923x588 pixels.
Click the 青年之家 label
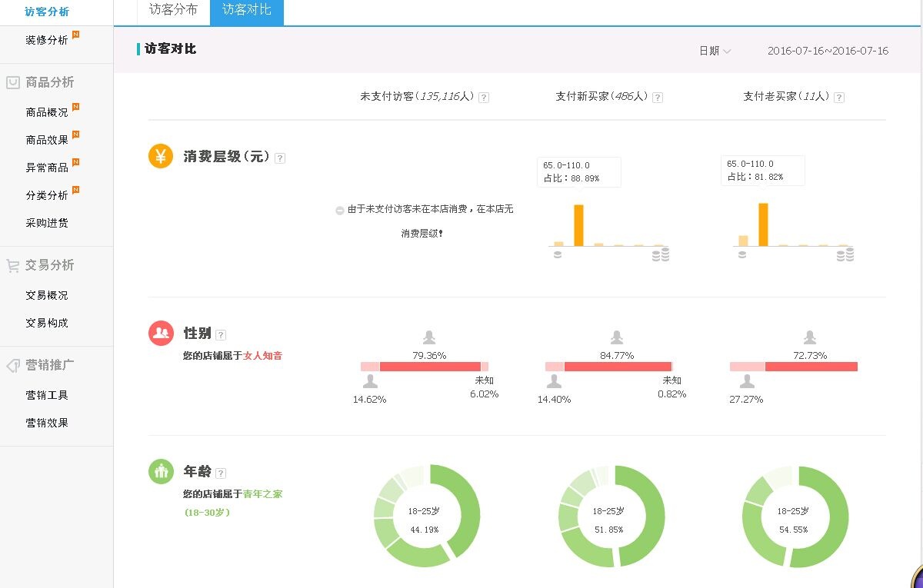262,494
